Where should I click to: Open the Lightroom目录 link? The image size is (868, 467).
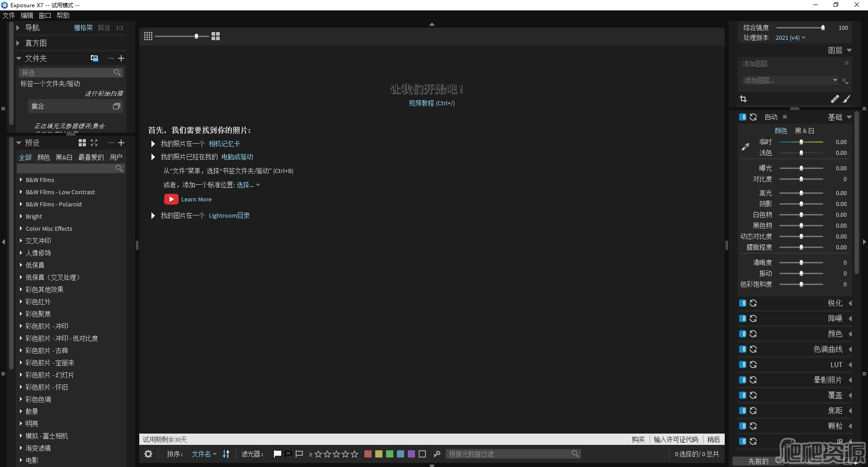click(x=229, y=215)
